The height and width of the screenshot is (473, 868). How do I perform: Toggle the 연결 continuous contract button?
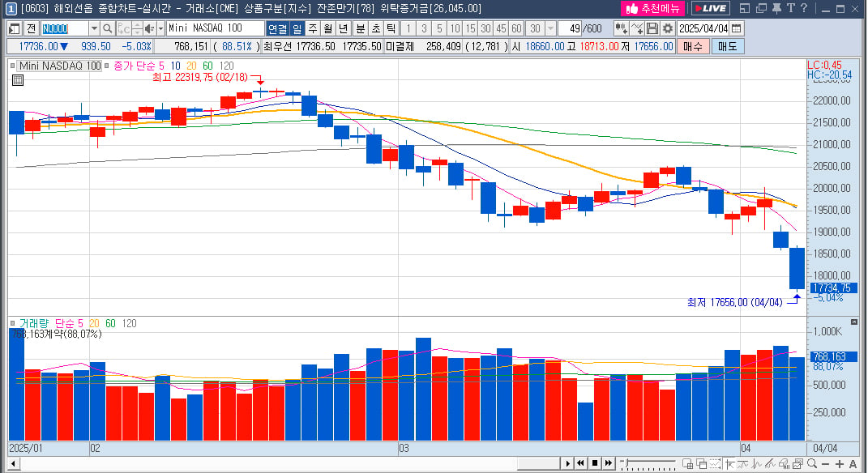(x=278, y=28)
